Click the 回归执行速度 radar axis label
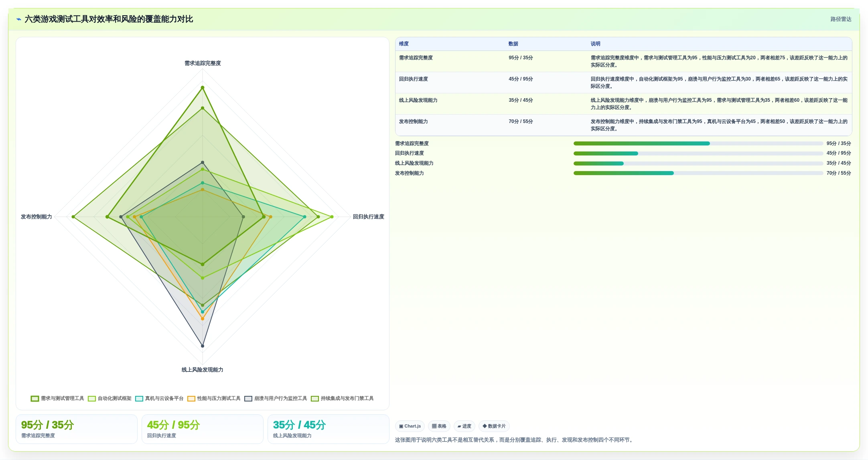This screenshot has height=460, width=868. [369, 217]
